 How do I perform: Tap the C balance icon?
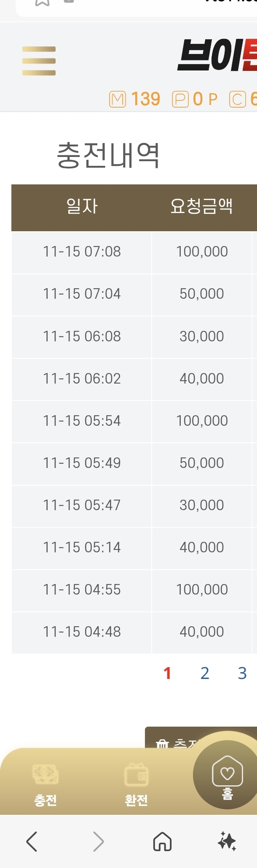pyautogui.click(x=237, y=100)
